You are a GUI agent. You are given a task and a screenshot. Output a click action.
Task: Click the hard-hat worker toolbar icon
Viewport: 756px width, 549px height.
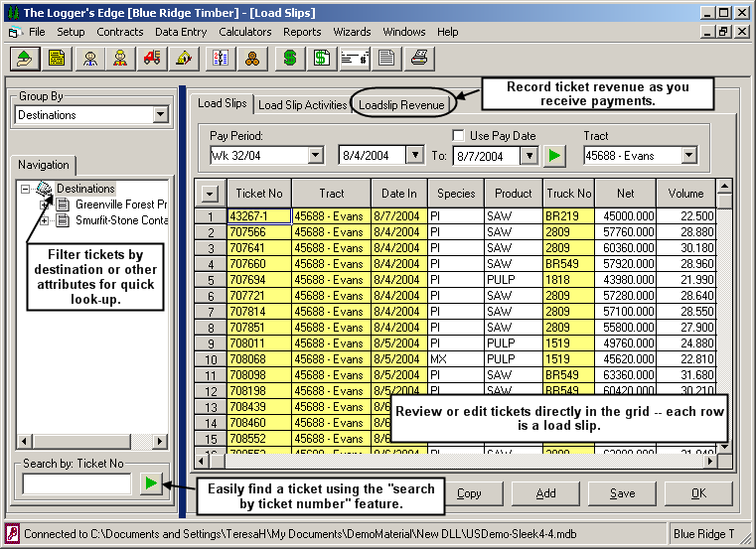(x=120, y=59)
